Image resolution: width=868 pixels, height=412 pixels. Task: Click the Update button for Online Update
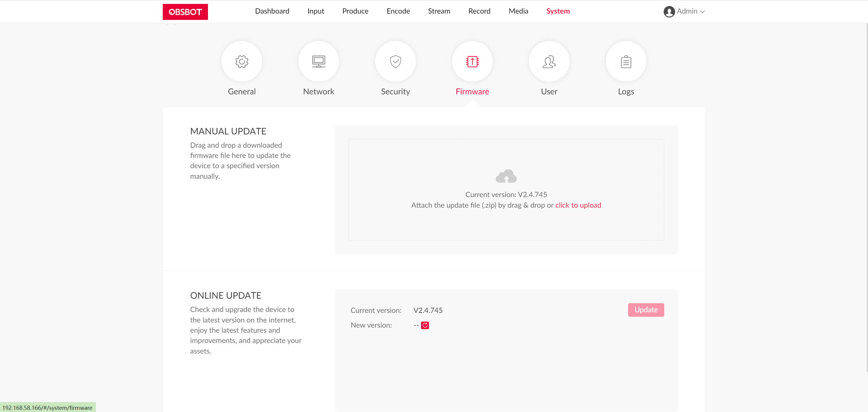click(x=646, y=310)
